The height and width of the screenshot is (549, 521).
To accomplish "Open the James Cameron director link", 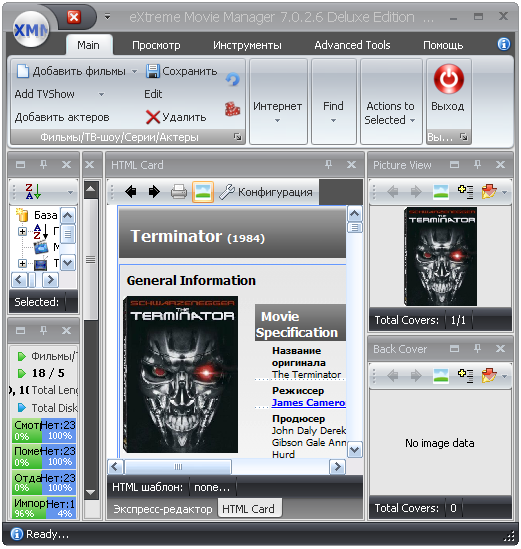I will [308, 403].
